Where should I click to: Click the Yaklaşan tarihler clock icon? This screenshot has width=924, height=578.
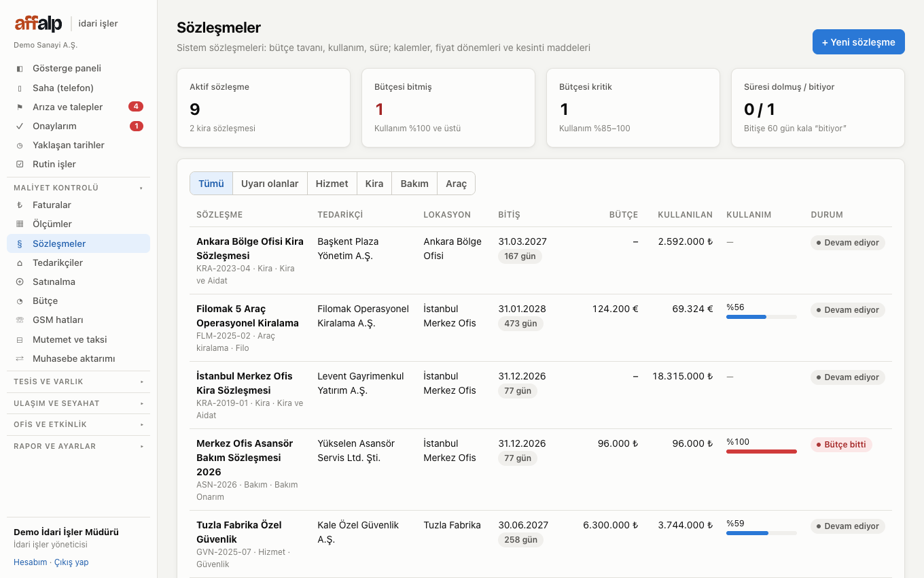point(20,145)
